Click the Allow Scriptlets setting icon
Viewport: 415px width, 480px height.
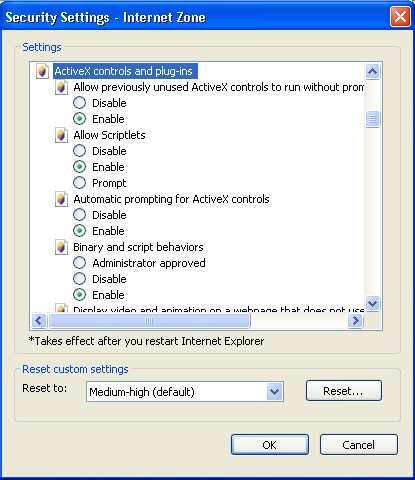click(61, 135)
